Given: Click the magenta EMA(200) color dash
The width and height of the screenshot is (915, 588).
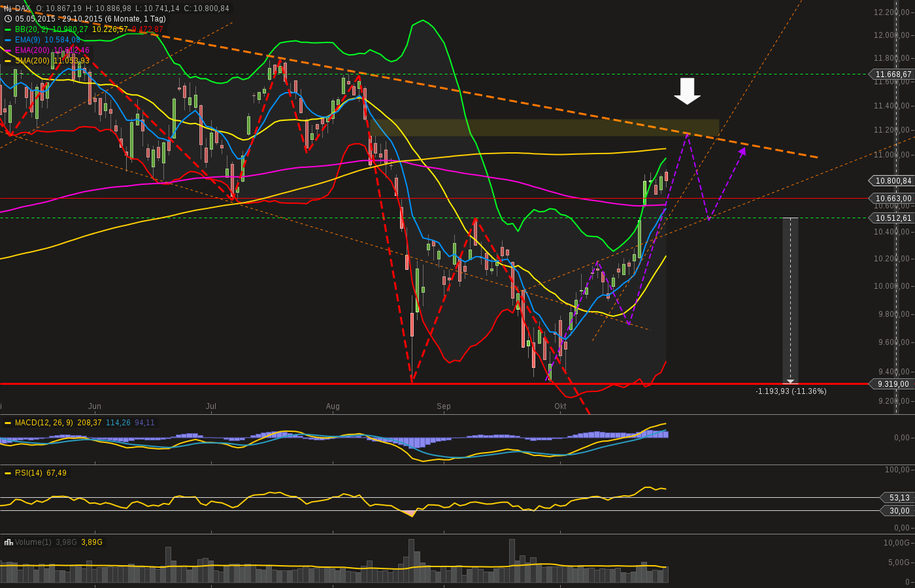Looking at the screenshot, I should pyautogui.click(x=8, y=50).
